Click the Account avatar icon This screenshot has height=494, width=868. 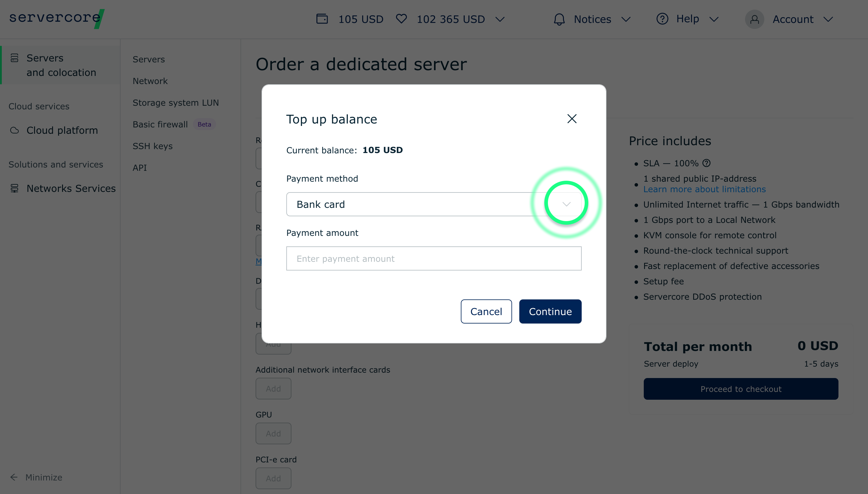pyautogui.click(x=754, y=19)
